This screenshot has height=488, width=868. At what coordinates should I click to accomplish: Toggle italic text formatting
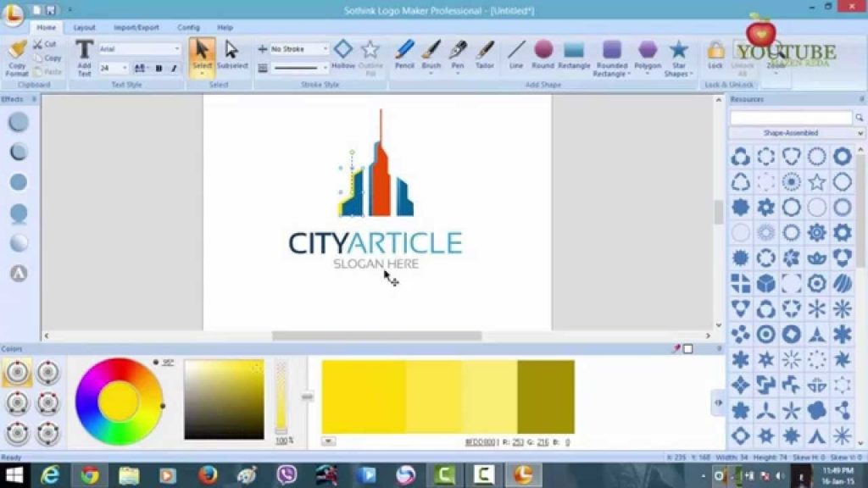174,69
